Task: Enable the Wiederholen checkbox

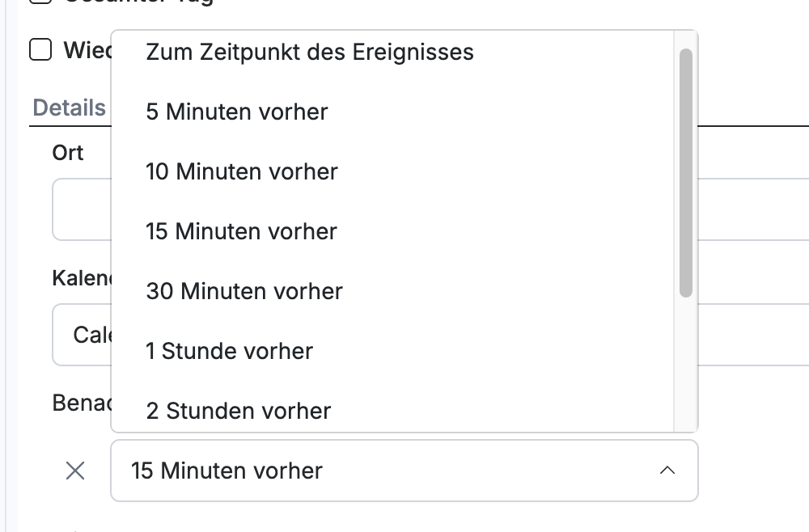Action: click(40, 50)
